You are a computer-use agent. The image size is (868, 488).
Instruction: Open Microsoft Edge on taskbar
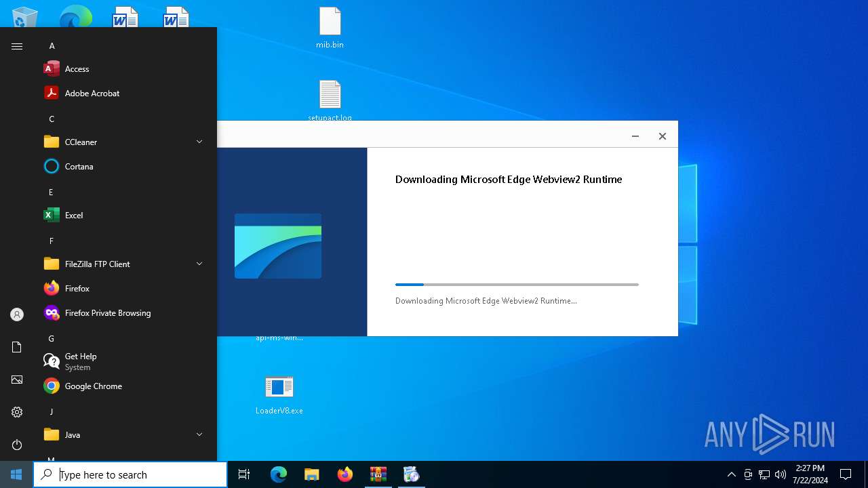[279, 474]
